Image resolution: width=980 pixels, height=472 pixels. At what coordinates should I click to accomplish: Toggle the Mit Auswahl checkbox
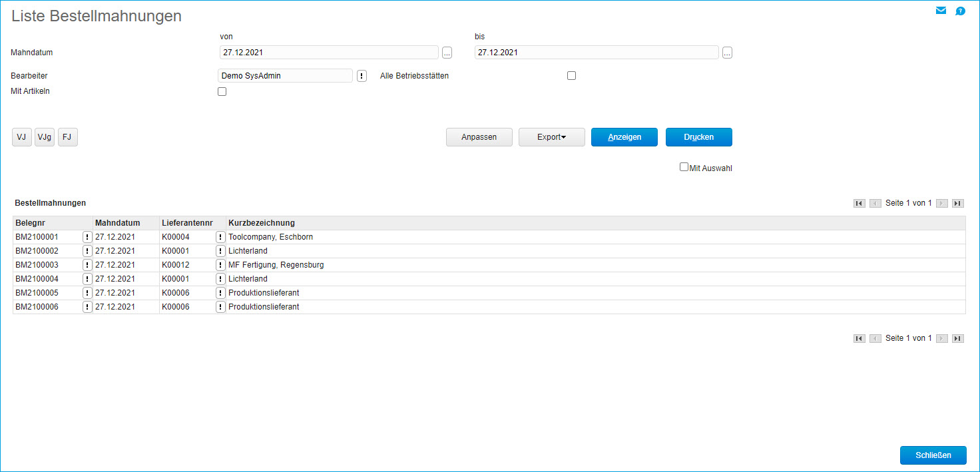click(x=684, y=167)
